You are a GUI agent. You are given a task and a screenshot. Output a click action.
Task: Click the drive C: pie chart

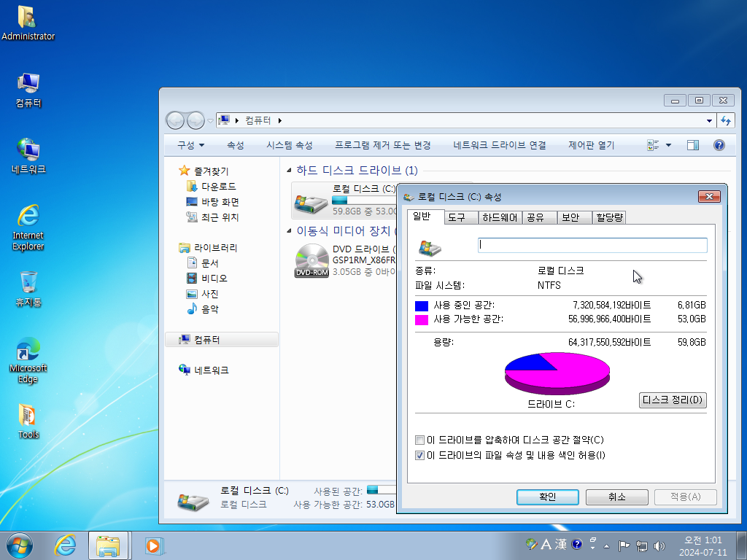[557, 373]
